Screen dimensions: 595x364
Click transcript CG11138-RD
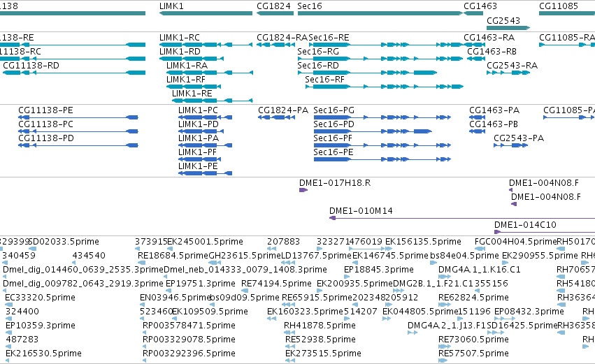click(x=31, y=66)
